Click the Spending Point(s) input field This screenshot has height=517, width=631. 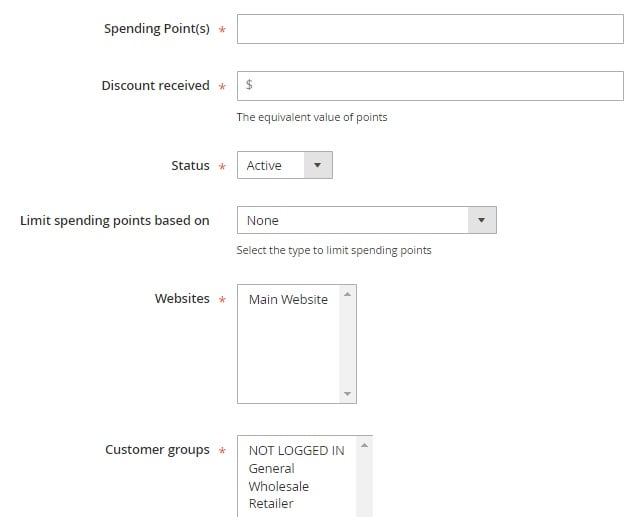coord(430,29)
